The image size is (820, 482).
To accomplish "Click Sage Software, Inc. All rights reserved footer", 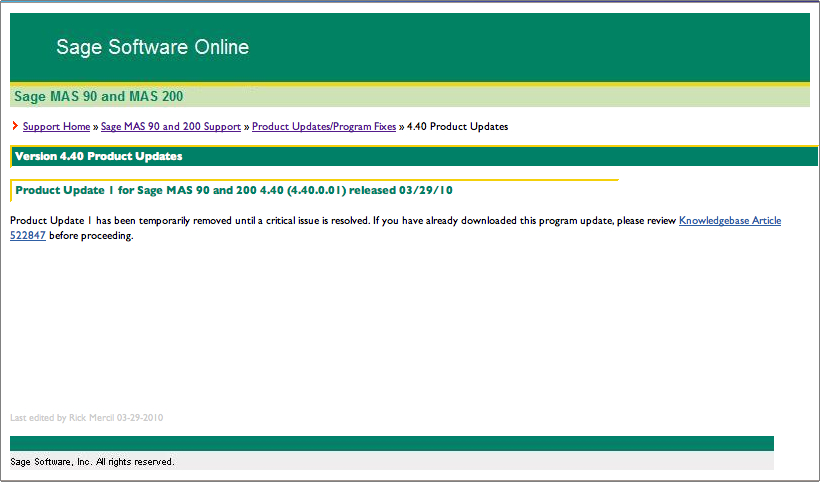I will pos(92,462).
